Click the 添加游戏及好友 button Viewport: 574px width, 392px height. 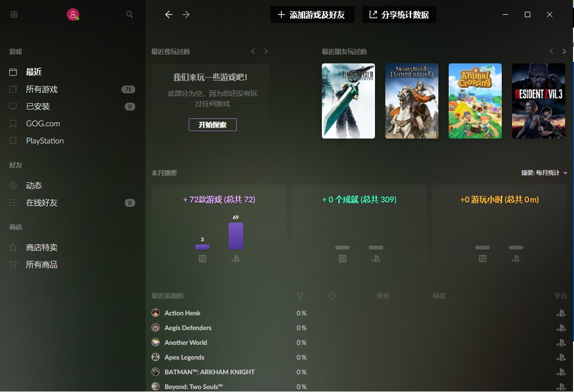(312, 15)
